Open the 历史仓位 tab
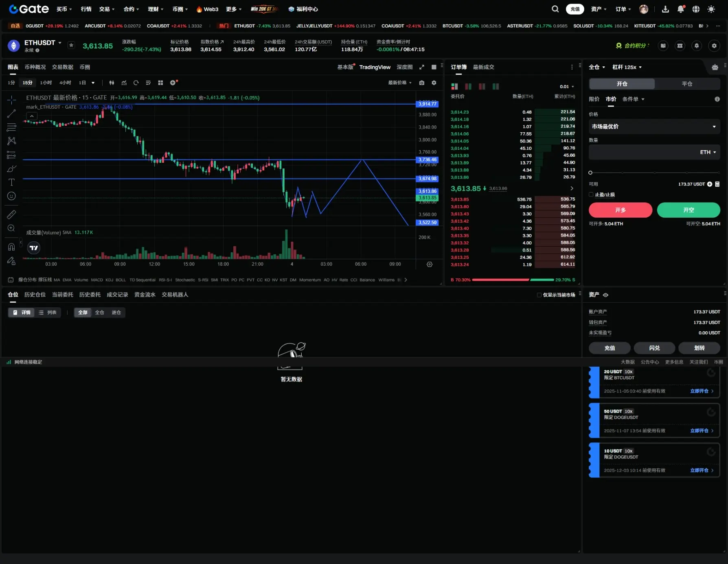This screenshot has height=564, width=728. point(35,295)
